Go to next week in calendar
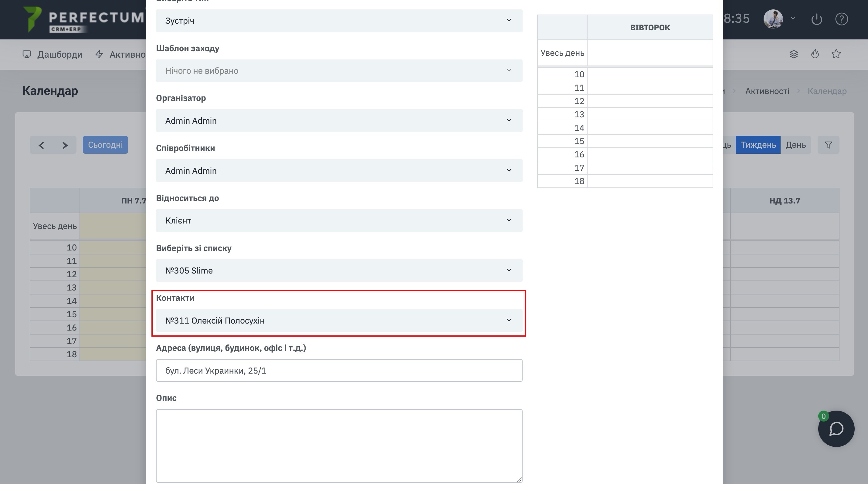This screenshot has height=484, width=868. tap(65, 145)
